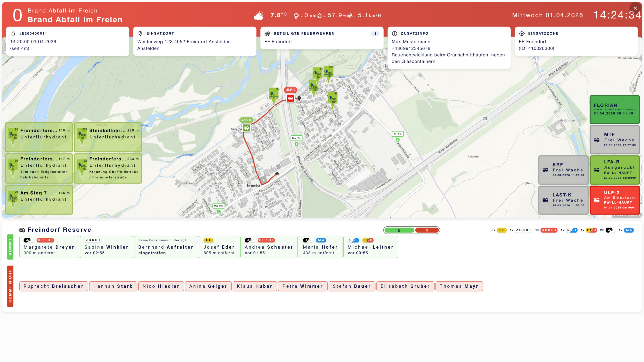Click the KOMMT NICHT vertical tab label
Viewport: 644px width, 362px height.
coord(10,286)
